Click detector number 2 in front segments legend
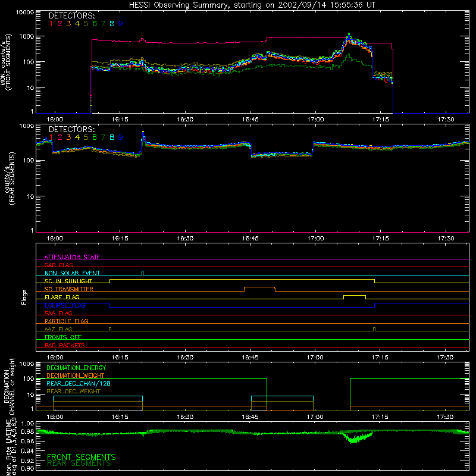 coord(60,24)
